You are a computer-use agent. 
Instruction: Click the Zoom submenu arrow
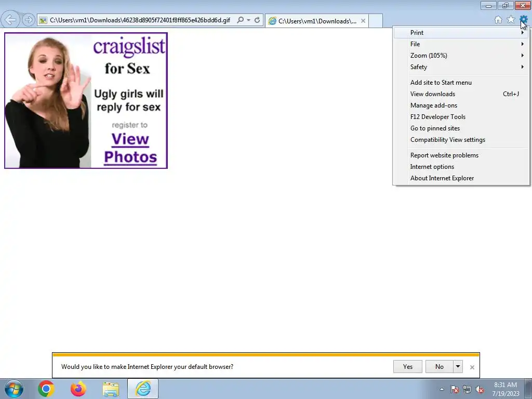[523, 56]
